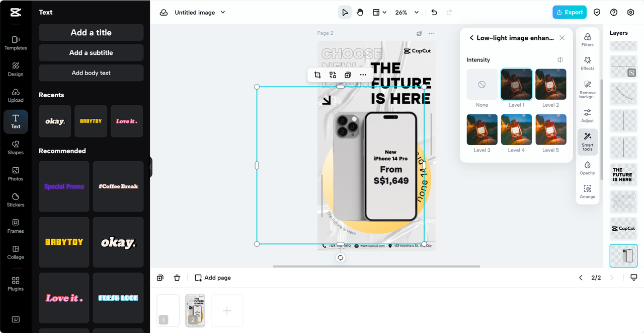Open the Frames sidebar panel

16,226
